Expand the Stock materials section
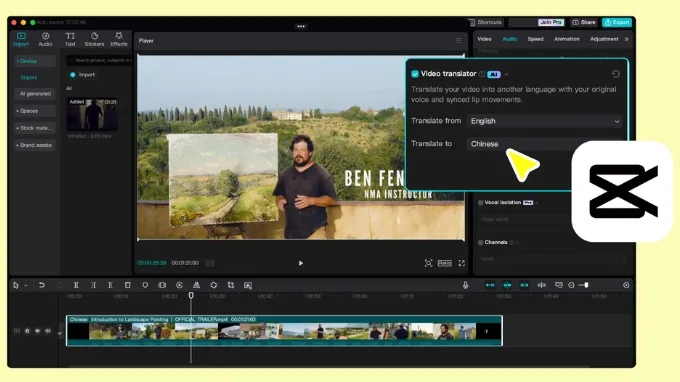 (35, 128)
